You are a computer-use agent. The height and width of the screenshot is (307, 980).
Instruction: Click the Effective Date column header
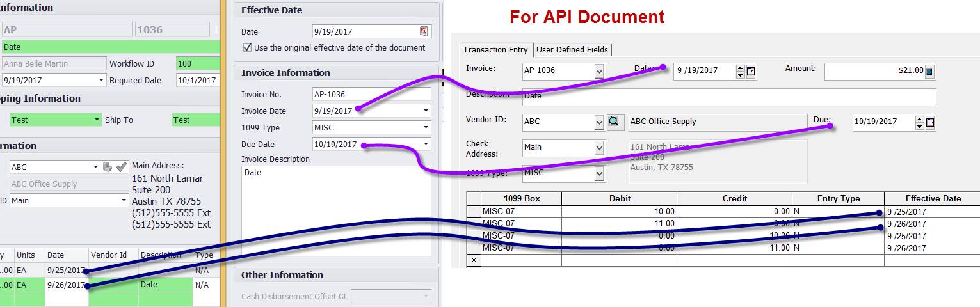(x=933, y=198)
